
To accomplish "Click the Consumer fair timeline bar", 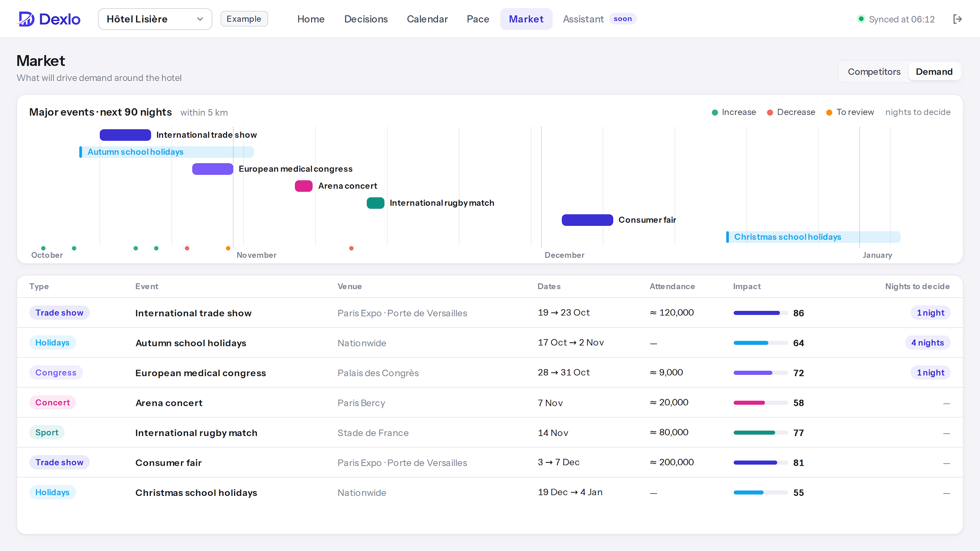I will pos(587,220).
